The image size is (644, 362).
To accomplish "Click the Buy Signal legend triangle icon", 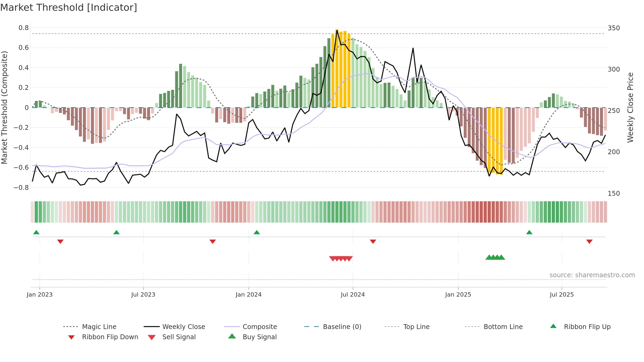I will coord(232,336).
